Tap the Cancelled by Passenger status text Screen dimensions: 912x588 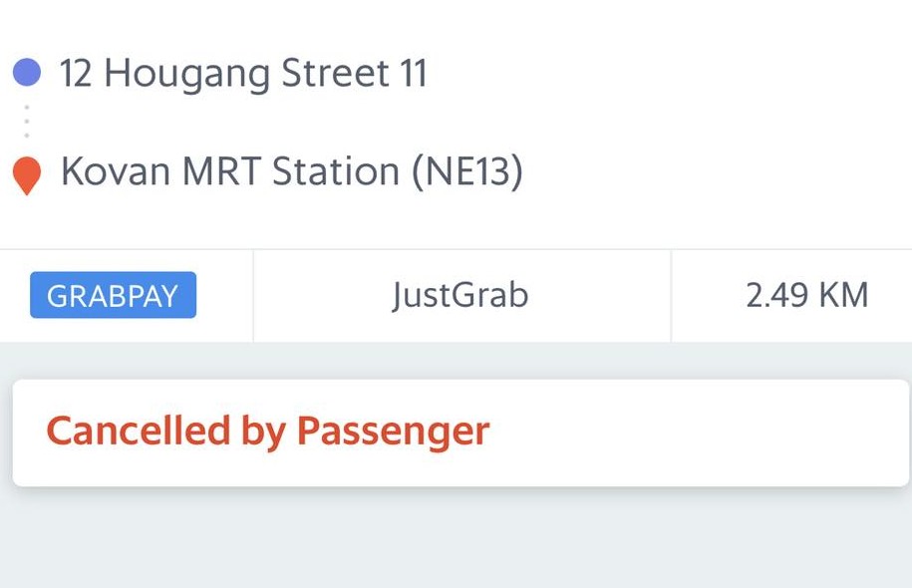(267, 431)
